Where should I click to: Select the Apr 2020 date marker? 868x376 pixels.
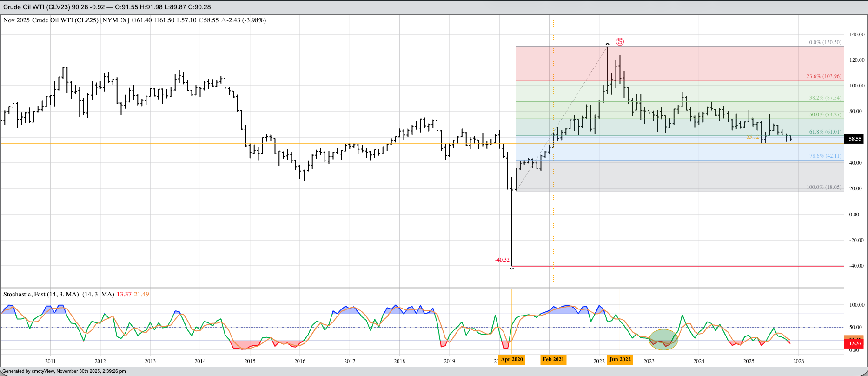(512, 359)
